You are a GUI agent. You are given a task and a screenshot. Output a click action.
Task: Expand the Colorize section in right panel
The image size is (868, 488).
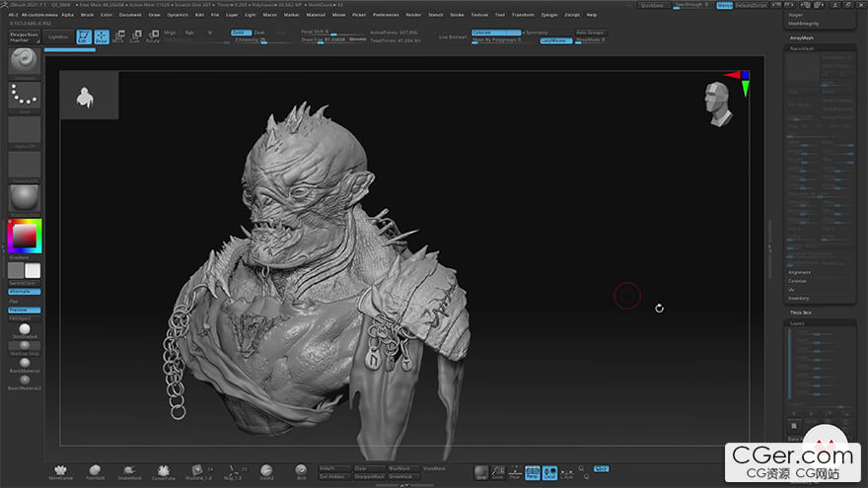797,281
